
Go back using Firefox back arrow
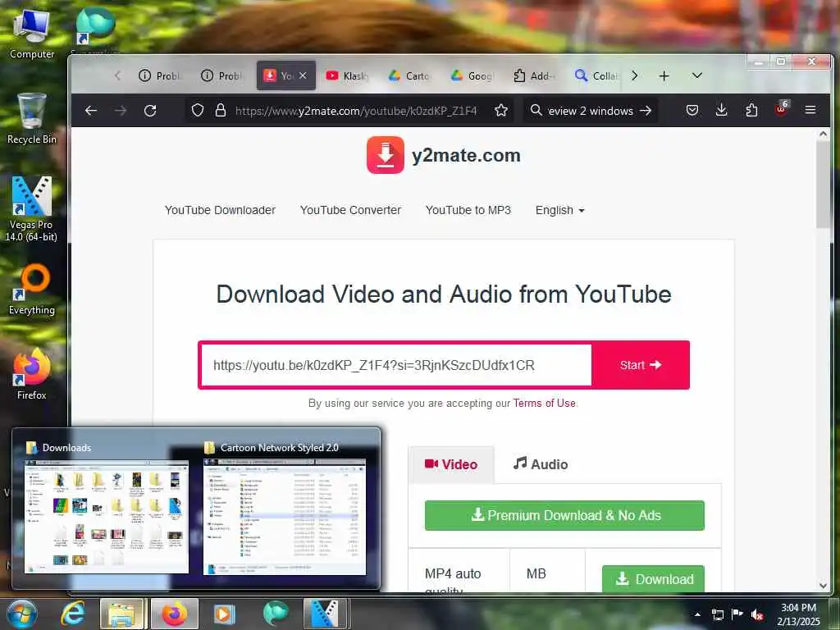pos(91,111)
